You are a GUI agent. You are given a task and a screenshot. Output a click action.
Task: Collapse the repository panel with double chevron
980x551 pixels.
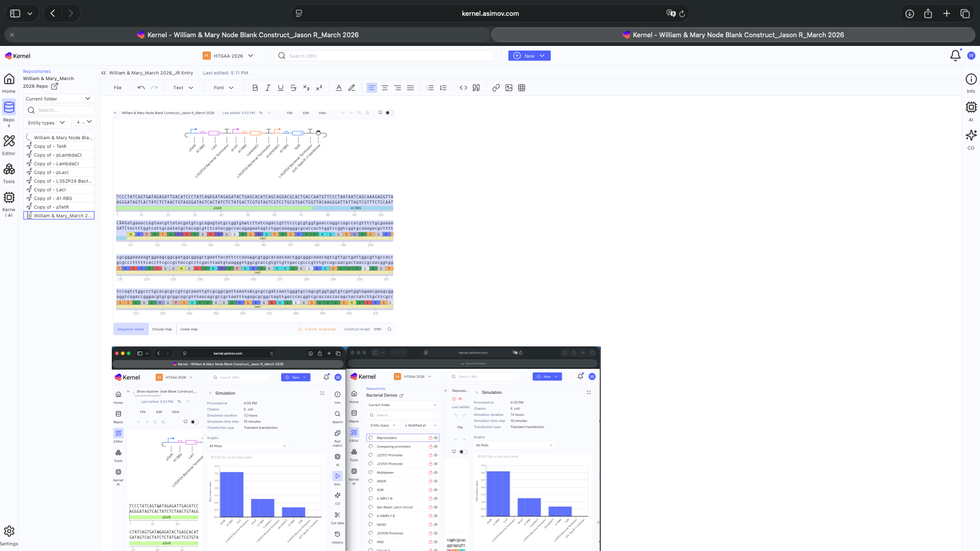(x=104, y=73)
